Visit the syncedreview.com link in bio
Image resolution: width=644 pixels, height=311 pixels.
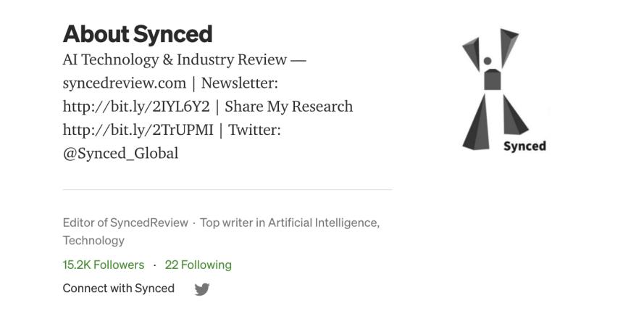125,83
